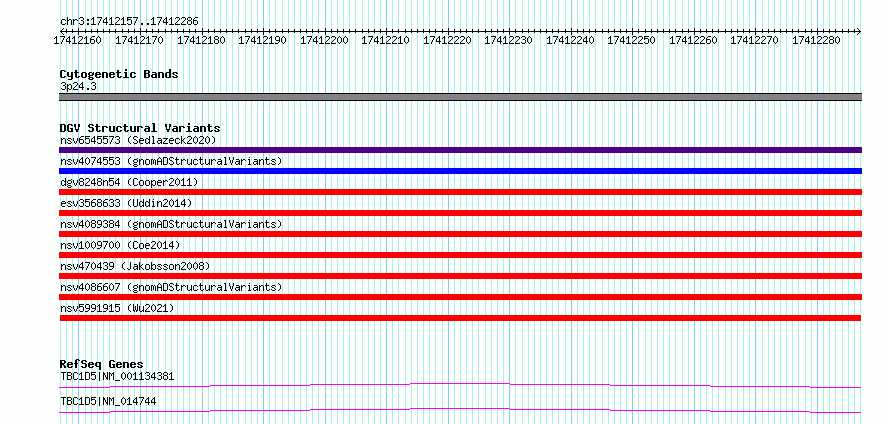Screen dimensions: 890x424
Task: Select the 17412260 ruler tick label
Action: (x=694, y=40)
